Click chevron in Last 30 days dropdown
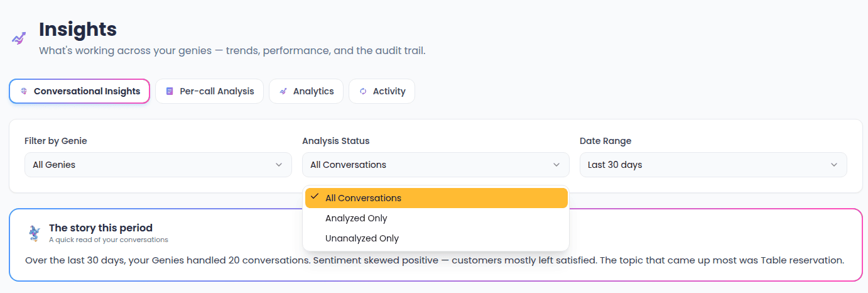The width and height of the screenshot is (868, 293). [x=834, y=165]
